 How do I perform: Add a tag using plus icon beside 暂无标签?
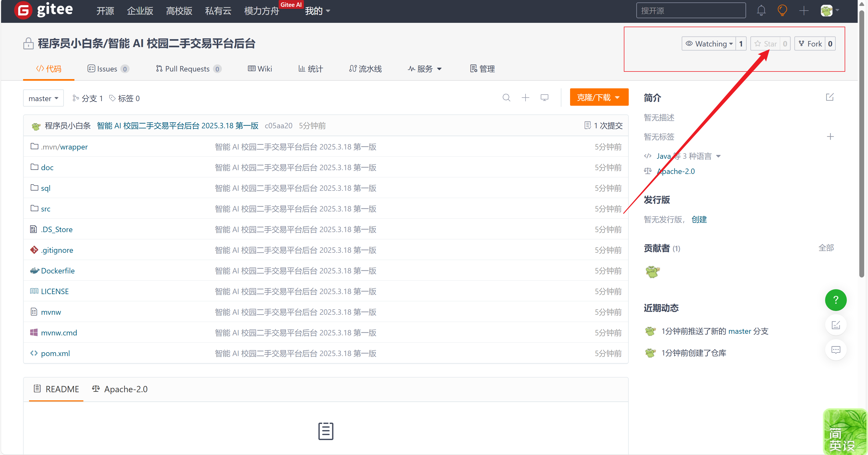coord(830,137)
